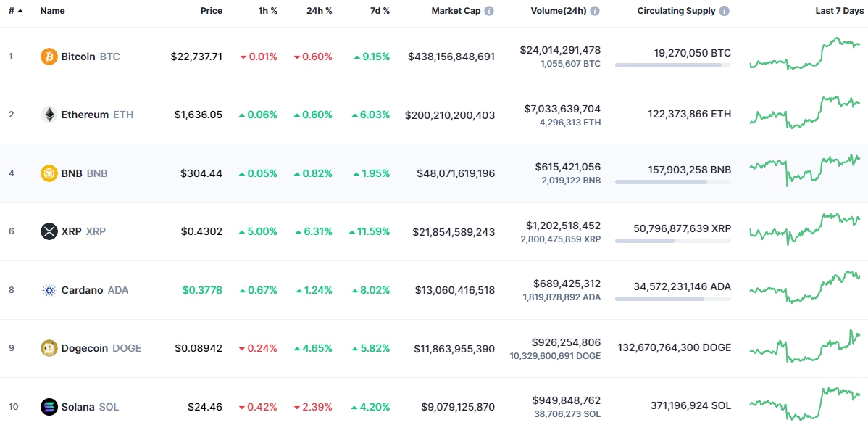Open Solana 7-day sparkline chart

click(805, 403)
